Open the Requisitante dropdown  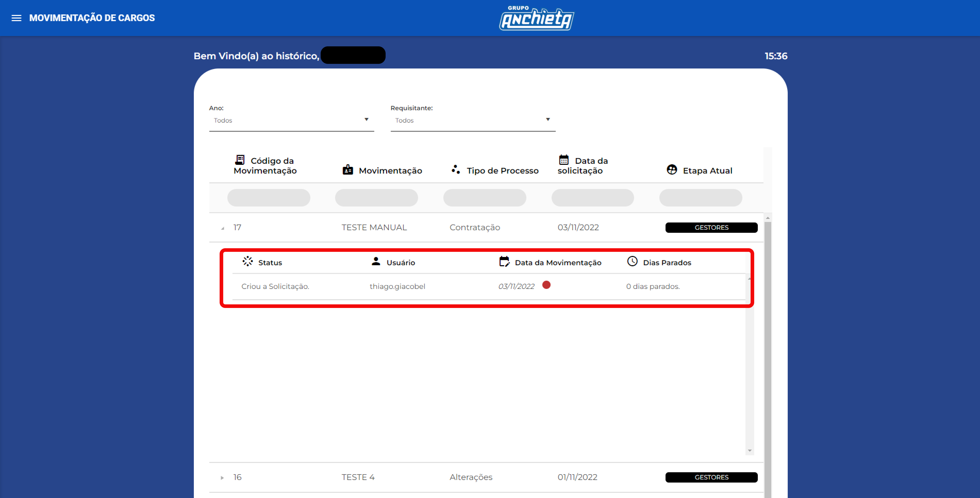click(x=472, y=120)
